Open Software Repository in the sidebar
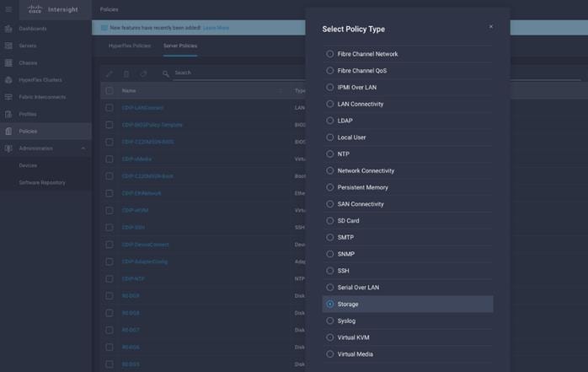This screenshot has height=372, width=588. [42, 182]
